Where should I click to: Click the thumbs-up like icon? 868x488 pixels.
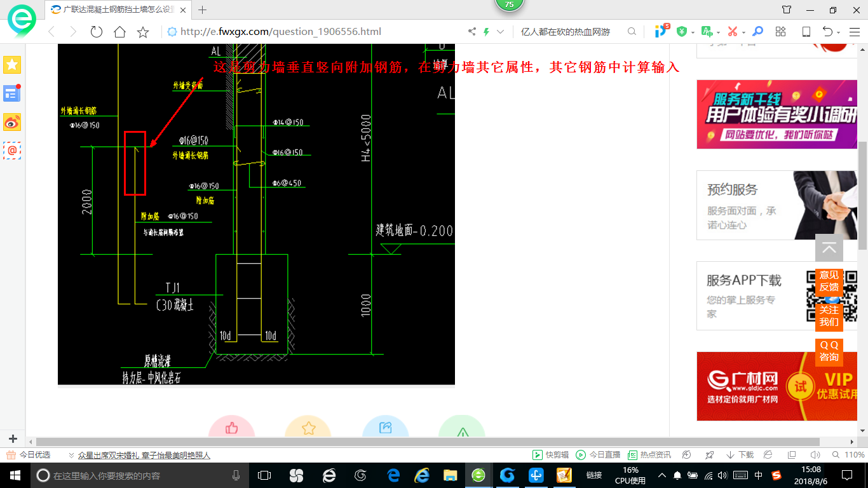231,428
